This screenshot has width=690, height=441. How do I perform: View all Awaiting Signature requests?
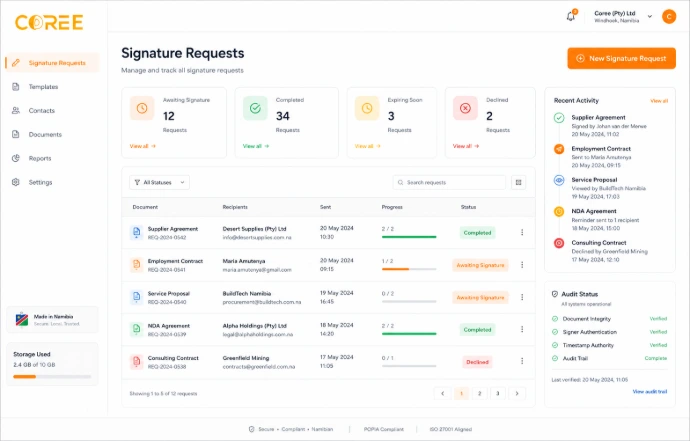[143, 146]
